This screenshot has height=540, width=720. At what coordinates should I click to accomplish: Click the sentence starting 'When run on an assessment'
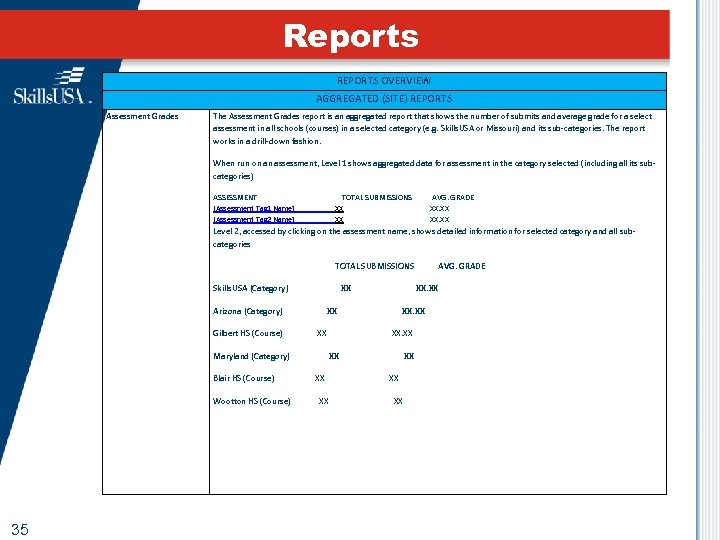pyautogui.click(x=433, y=170)
